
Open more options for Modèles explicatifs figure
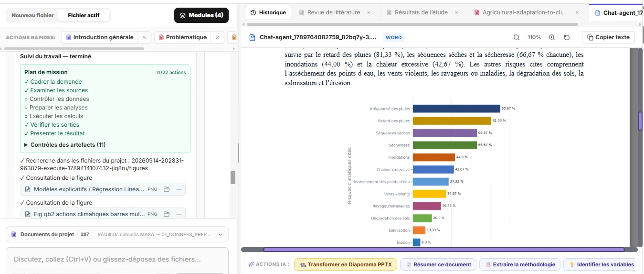pos(179,189)
